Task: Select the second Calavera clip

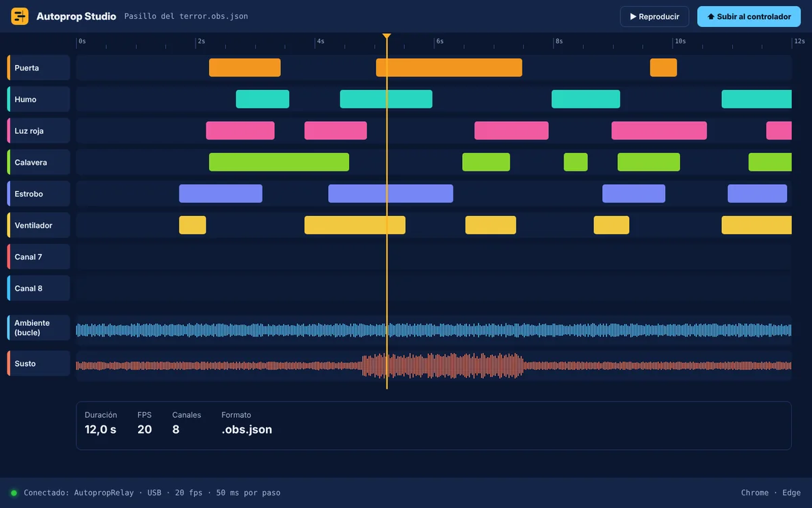Action: [487, 162]
